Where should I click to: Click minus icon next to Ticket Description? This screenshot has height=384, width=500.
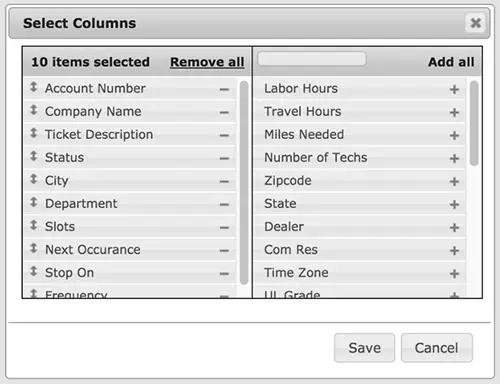point(224,135)
